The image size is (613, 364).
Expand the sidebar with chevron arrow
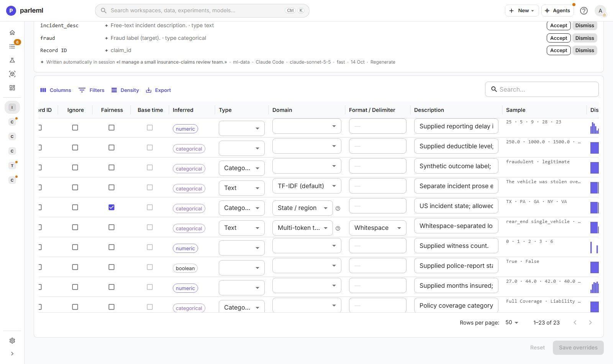12,354
